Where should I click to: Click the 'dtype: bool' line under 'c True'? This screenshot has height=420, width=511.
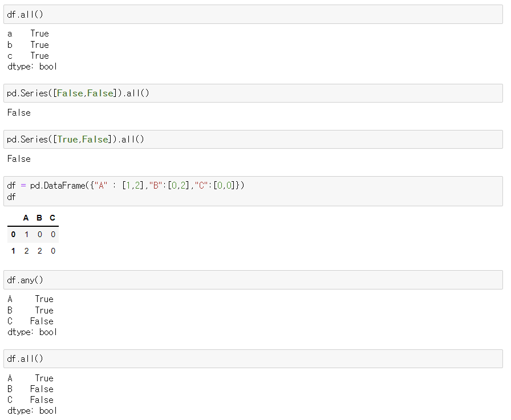coord(32,67)
